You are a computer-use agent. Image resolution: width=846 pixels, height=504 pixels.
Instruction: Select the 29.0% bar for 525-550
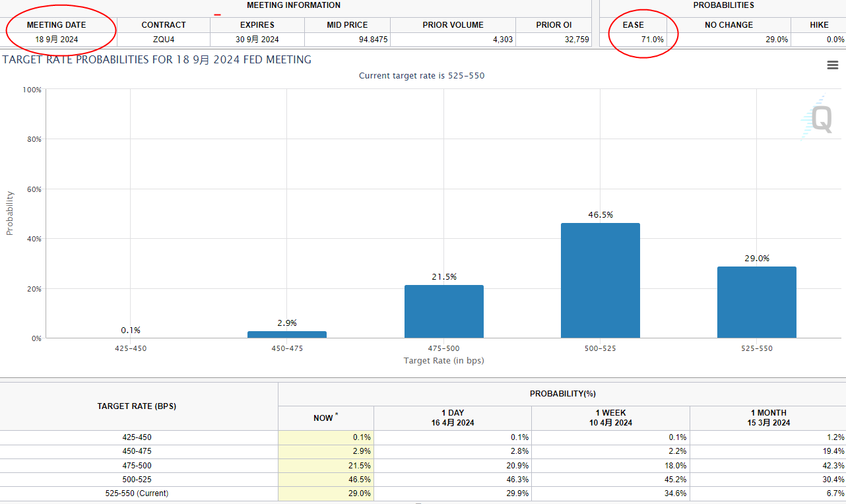click(x=756, y=302)
